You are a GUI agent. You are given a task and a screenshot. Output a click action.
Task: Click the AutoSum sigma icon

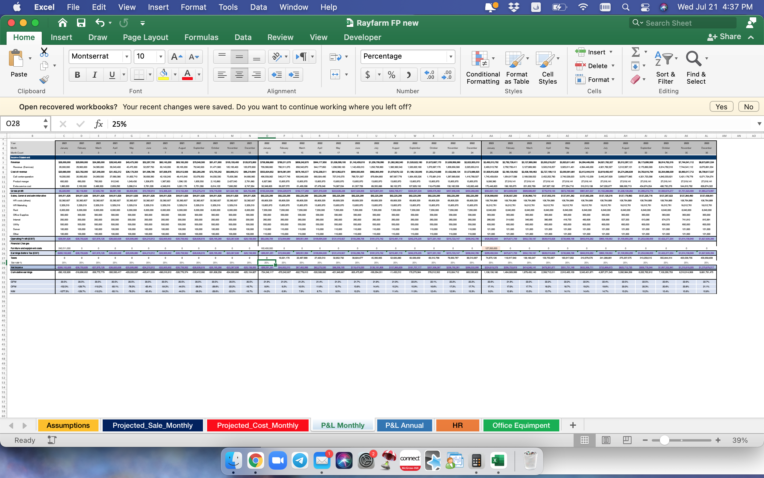635,52
